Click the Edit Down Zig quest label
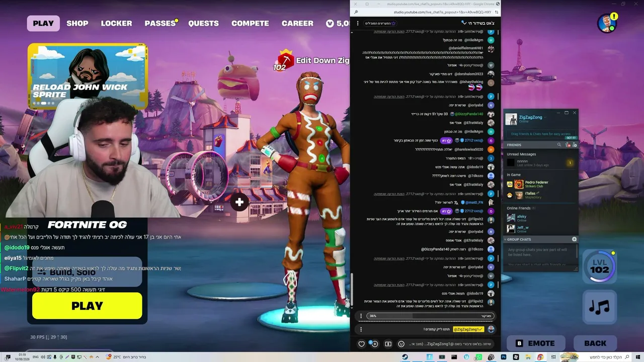The image size is (644, 362). click(x=323, y=60)
